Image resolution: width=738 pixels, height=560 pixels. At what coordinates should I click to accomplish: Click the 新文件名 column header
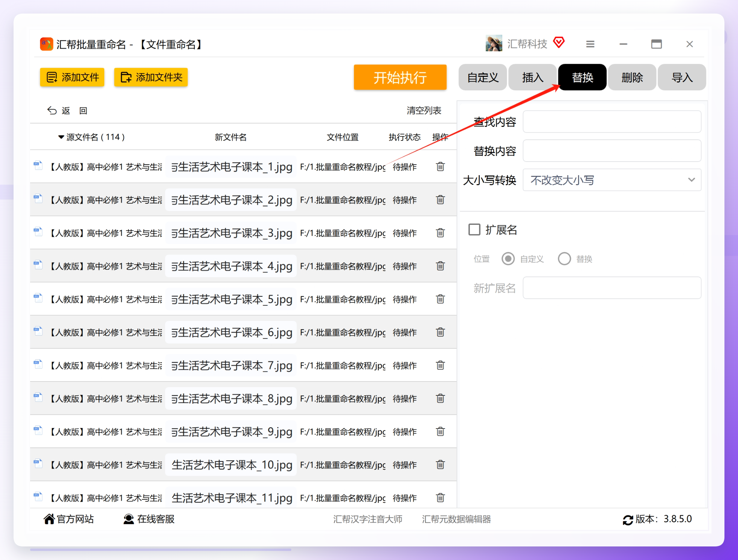(230, 137)
